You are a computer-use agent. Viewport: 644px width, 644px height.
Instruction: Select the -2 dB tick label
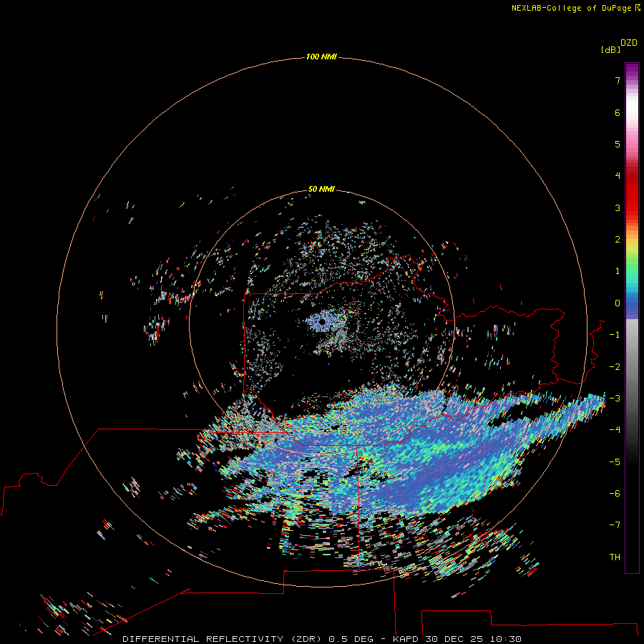pyautogui.click(x=615, y=367)
